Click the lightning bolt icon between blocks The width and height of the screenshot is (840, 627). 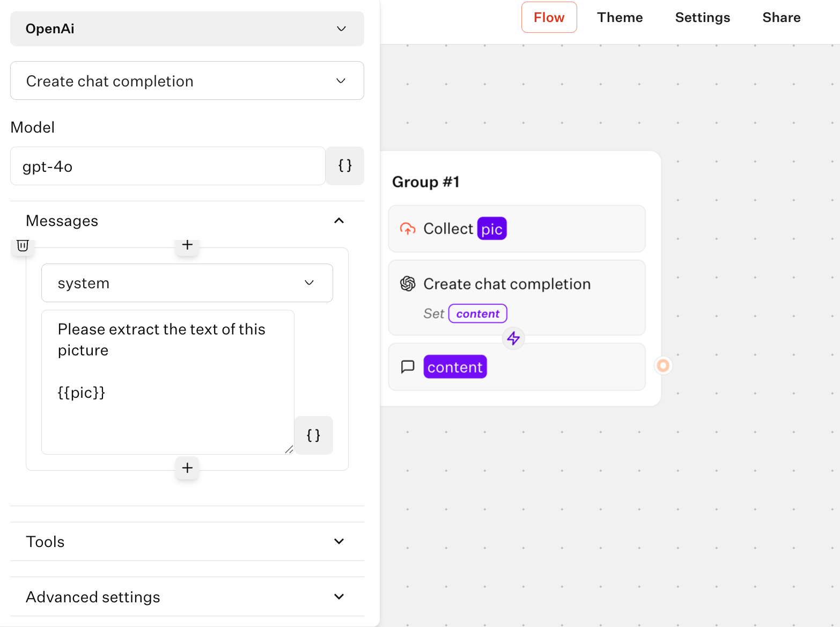tap(513, 338)
